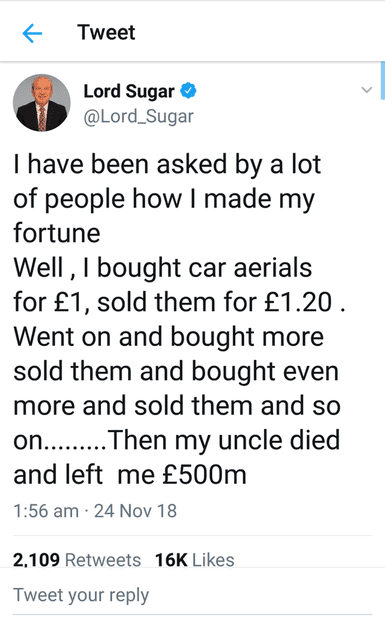The image size is (385, 620).
Task: Open the Lord Sugar display name
Action: 129,91
